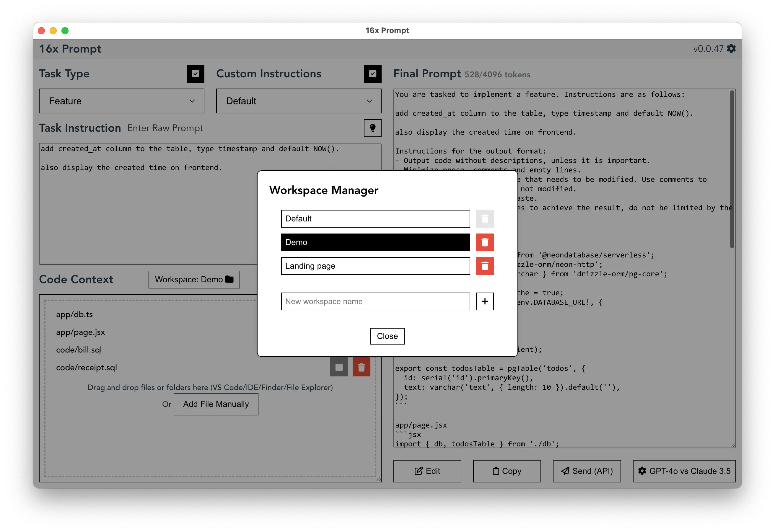This screenshot has width=775, height=532.
Task: Toggle the Custom Instructions checkbox
Action: pos(372,74)
